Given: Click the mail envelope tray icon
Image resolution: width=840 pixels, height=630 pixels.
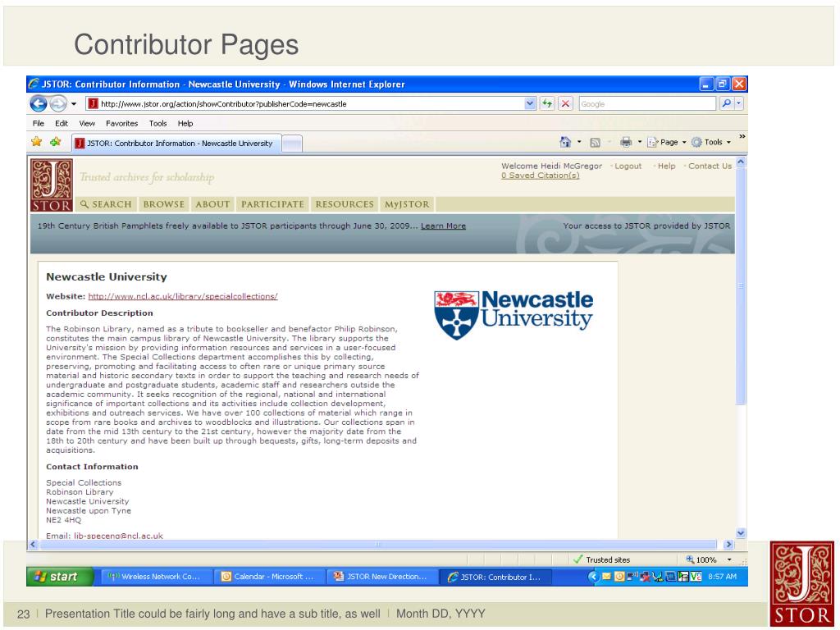Looking at the screenshot, I should tap(606, 577).
